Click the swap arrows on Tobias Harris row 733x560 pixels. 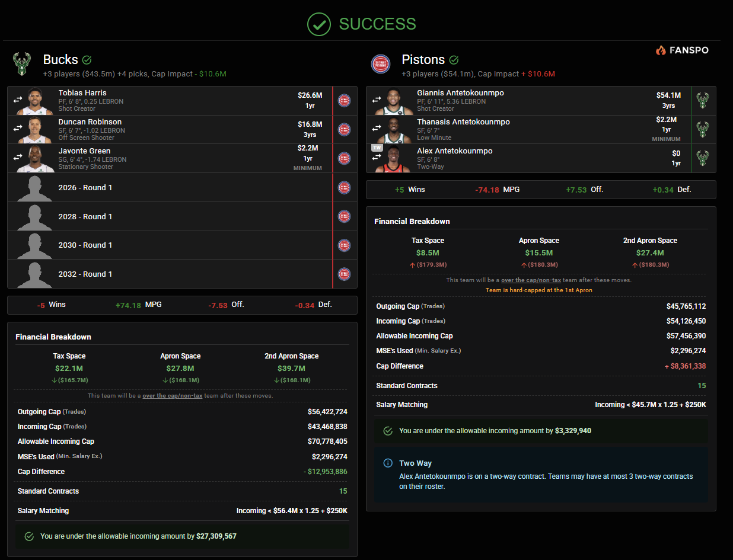click(18, 101)
